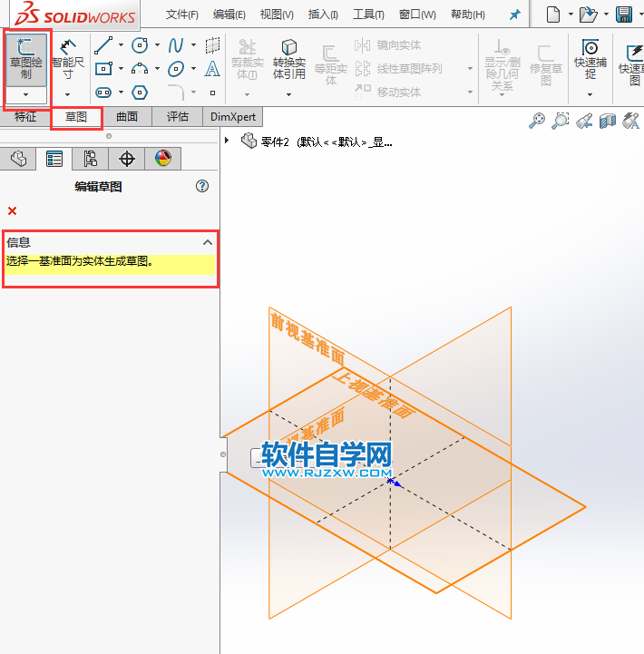This screenshot has height=654, width=644.
Task: Cancel sketch with the red X
Action: 12,211
